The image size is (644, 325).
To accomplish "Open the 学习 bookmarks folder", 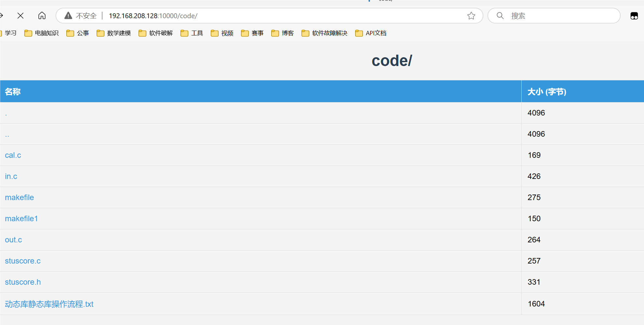I will (9, 33).
